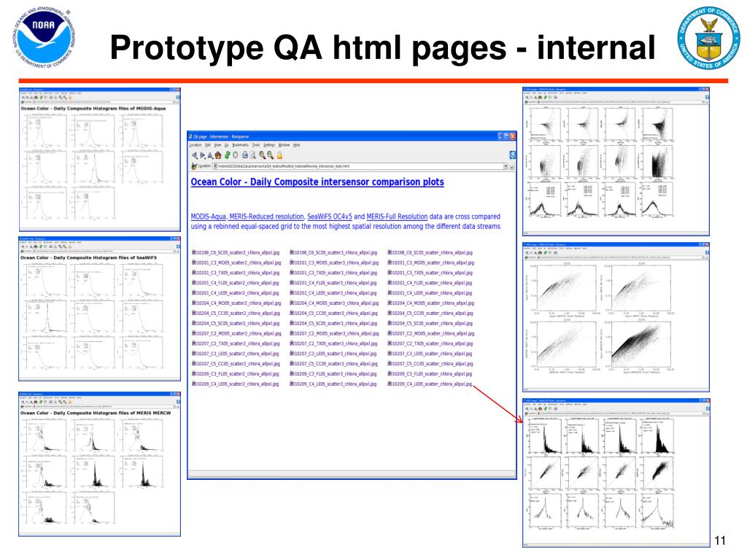Click the file icon for 10204_C4_MD05_scatter3_chlora_allpxl.jpg

pos(292,303)
